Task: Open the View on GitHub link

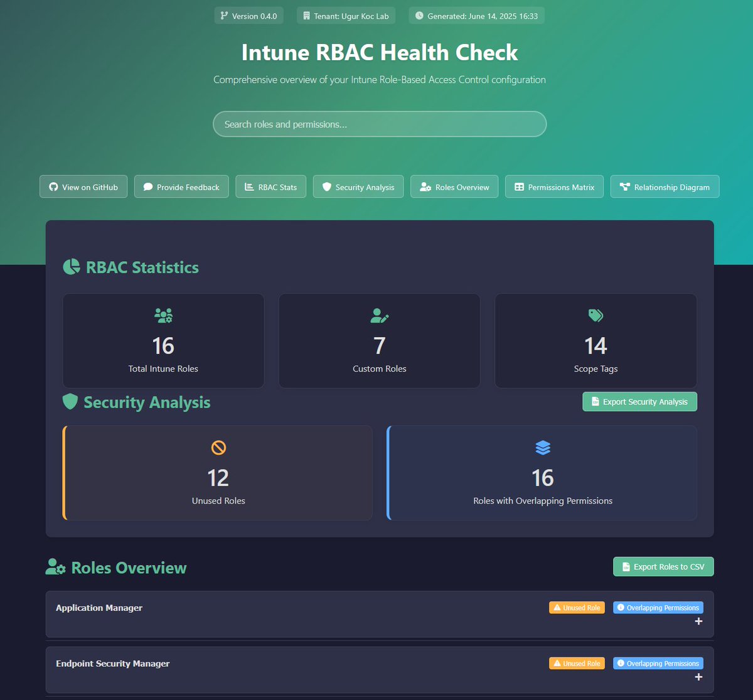Action: pyautogui.click(x=83, y=186)
